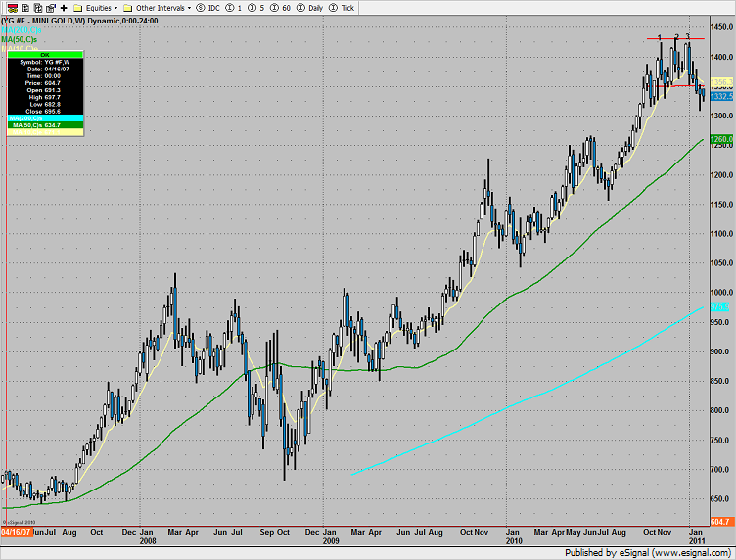
Task: Click the cyan MA(200,C)s study label
Action: [22, 30]
